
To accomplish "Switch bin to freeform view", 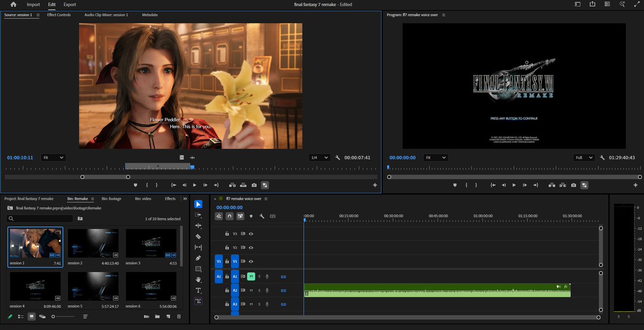I will [x=42, y=317].
